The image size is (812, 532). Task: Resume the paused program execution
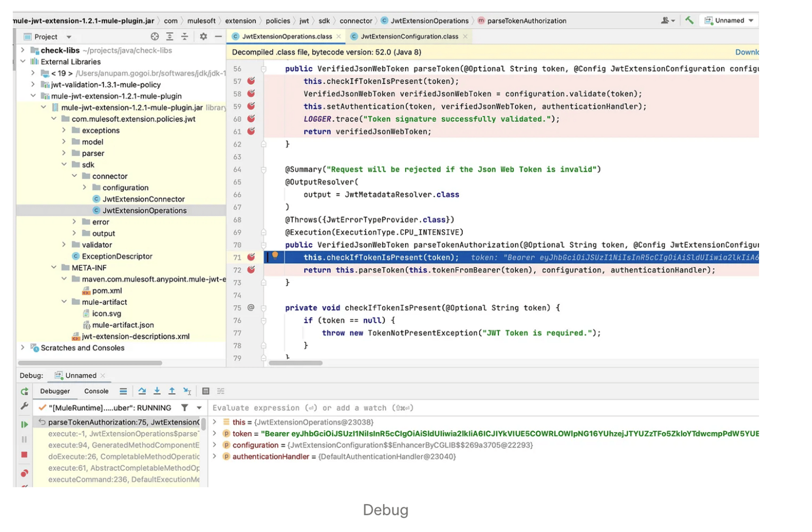tap(24, 424)
